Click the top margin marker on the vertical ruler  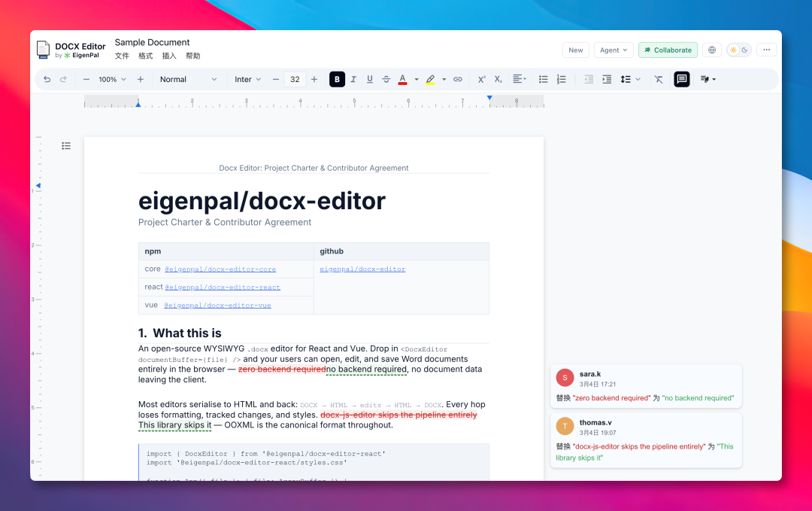pyautogui.click(x=38, y=186)
